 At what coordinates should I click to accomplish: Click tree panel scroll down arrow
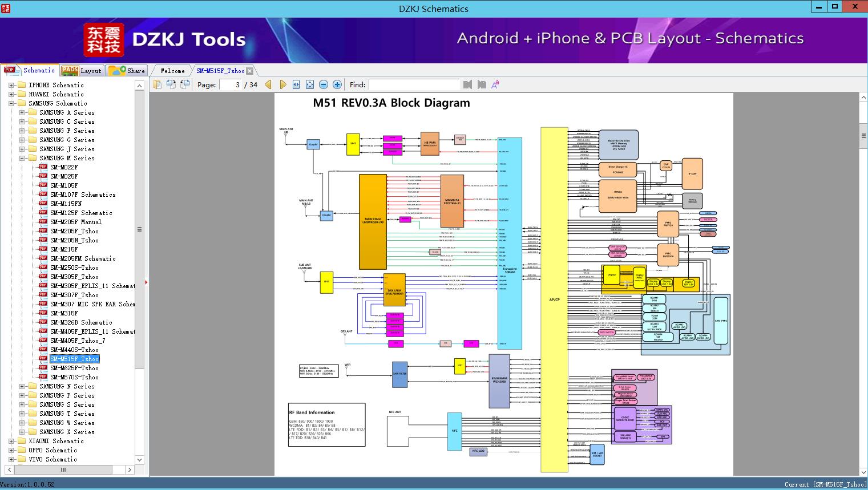(x=139, y=460)
